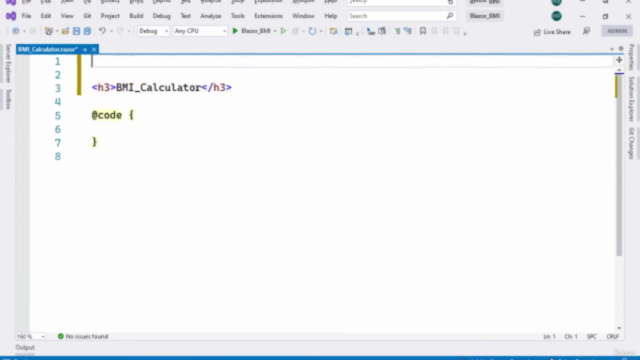Save the current file with Save icon
640x360 pixels.
click(76, 31)
